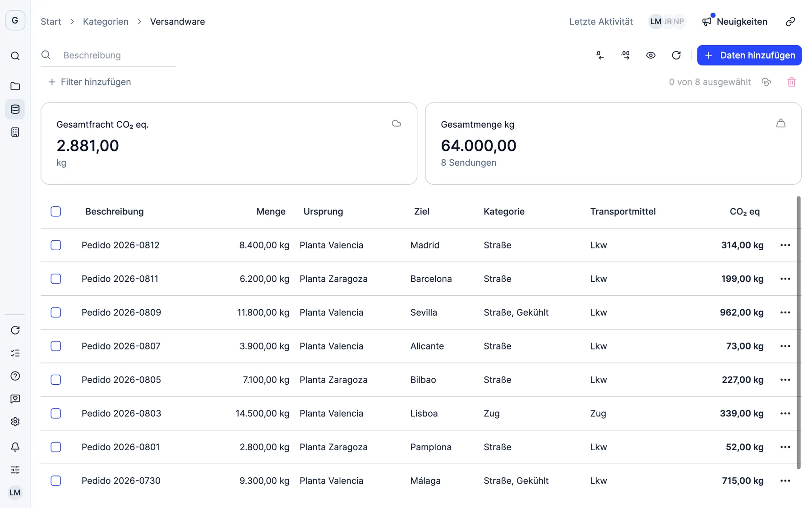
Task: Sort by the Menge column header
Action: coord(271,211)
